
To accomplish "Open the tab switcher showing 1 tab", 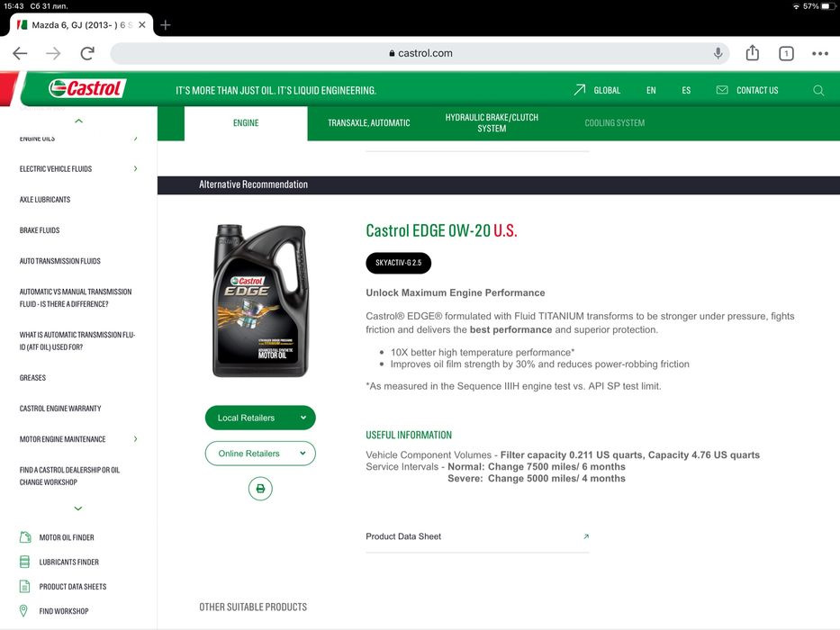I will 786,53.
